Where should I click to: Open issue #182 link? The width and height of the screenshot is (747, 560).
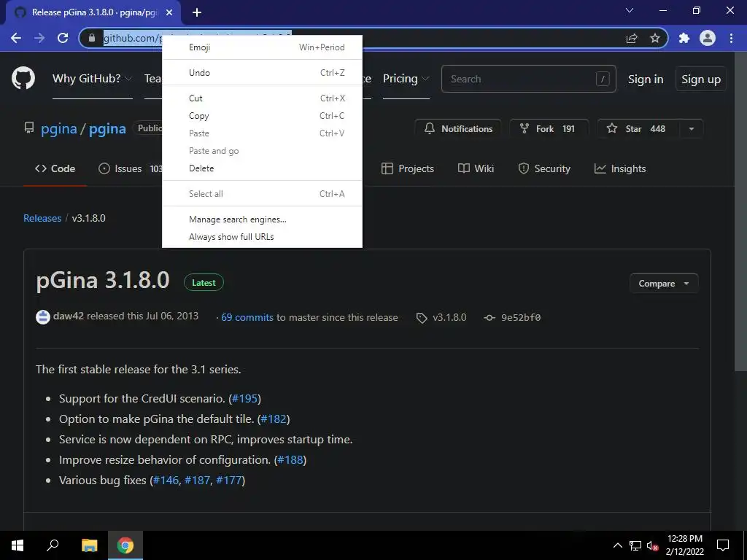tap(274, 419)
